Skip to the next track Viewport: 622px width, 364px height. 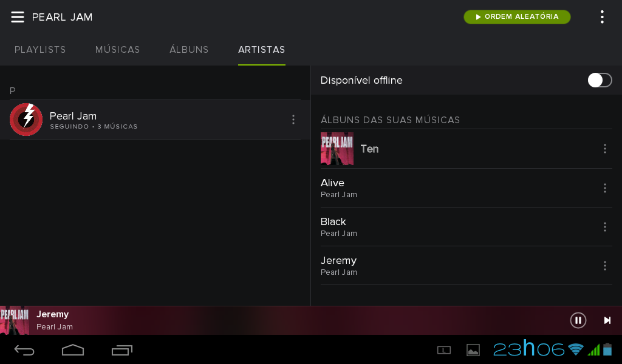click(x=607, y=320)
